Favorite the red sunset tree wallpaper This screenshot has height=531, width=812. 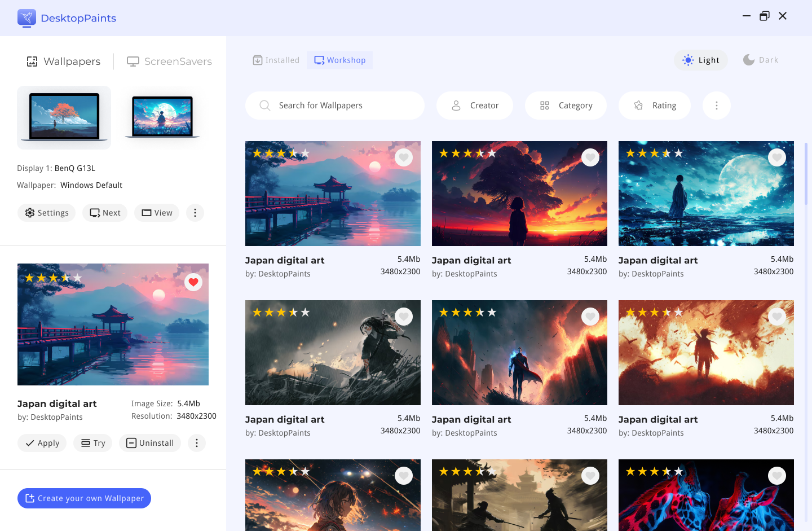(x=590, y=157)
